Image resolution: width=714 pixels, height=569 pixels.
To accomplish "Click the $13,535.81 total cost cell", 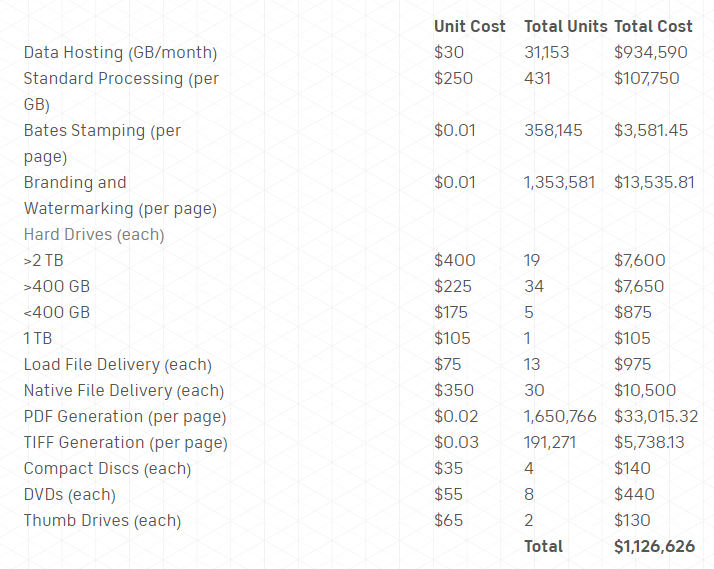I will 654,182.
